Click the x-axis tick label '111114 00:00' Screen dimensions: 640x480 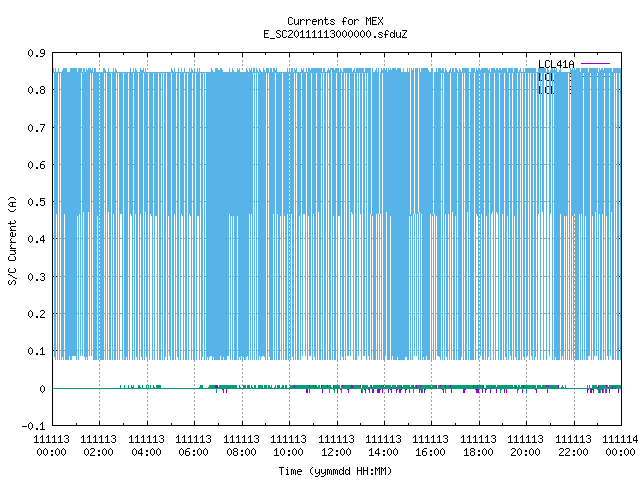pyautogui.click(x=620, y=446)
